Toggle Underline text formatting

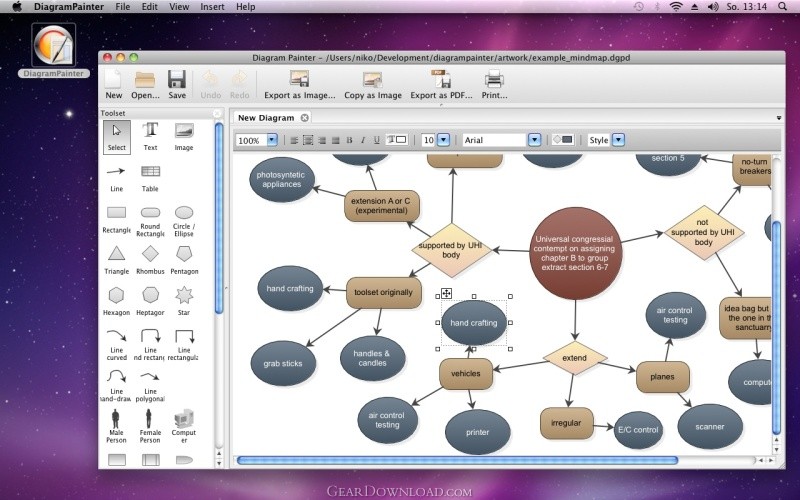click(x=377, y=140)
